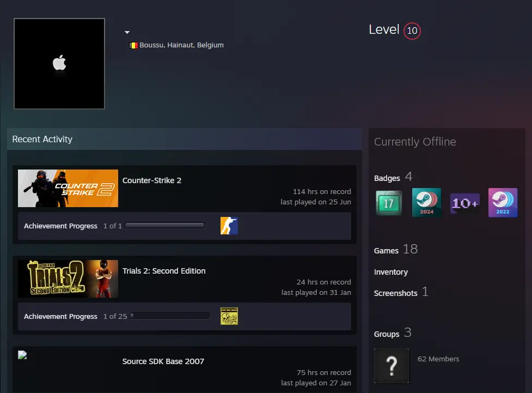Open the Counter-Strike 2 title link

tap(152, 180)
